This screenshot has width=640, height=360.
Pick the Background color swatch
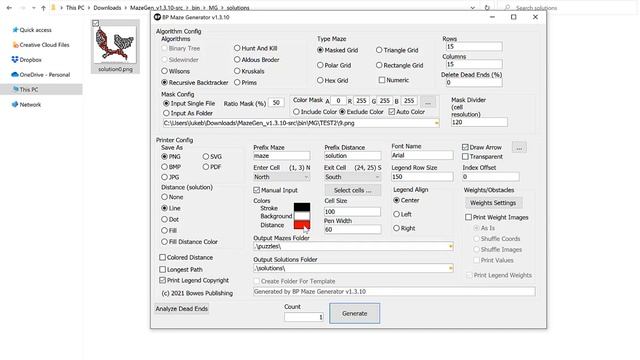coord(302,216)
